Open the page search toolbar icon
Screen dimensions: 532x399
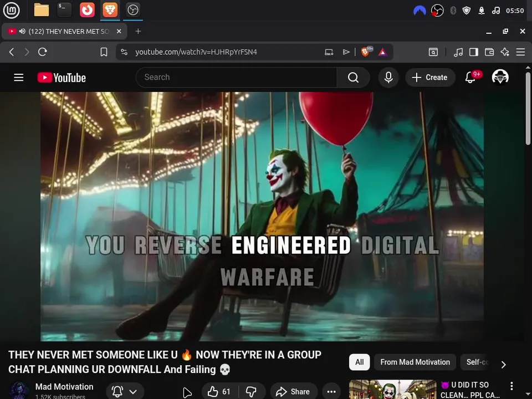[433, 52]
